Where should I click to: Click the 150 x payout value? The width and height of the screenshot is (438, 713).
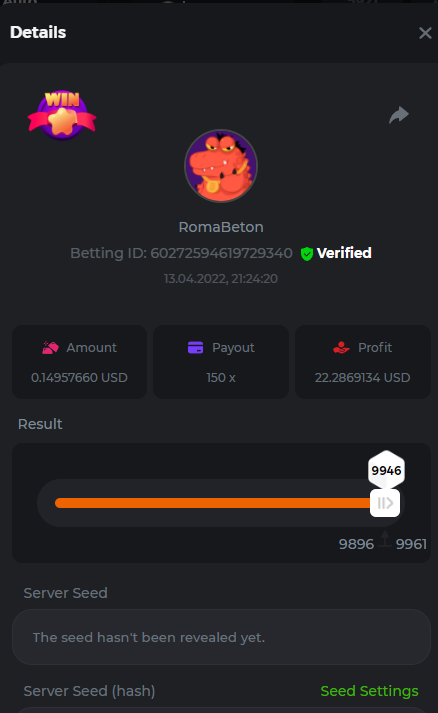(221, 377)
